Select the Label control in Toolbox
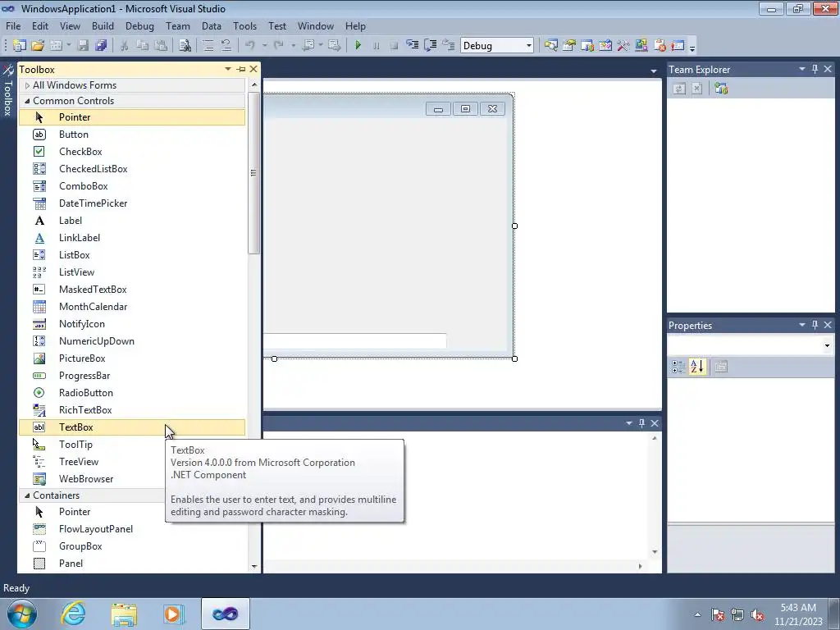840x630 pixels. pyautogui.click(x=132, y=220)
